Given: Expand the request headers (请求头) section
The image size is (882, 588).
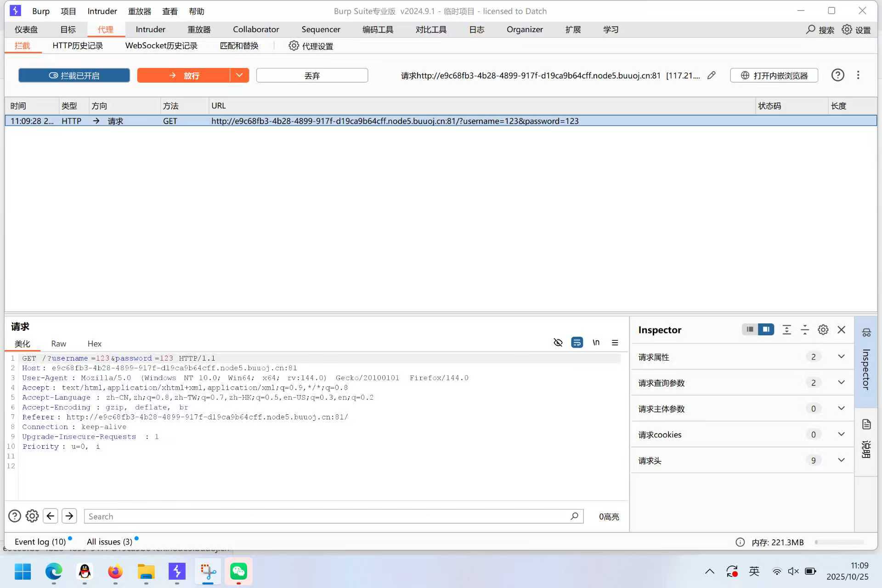Looking at the screenshot, I should tap(841, 460).
